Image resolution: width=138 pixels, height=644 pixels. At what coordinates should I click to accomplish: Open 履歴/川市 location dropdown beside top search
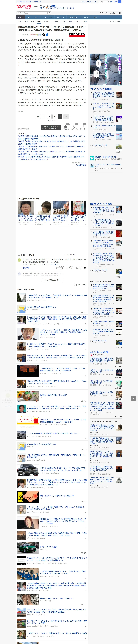point(113,2)
